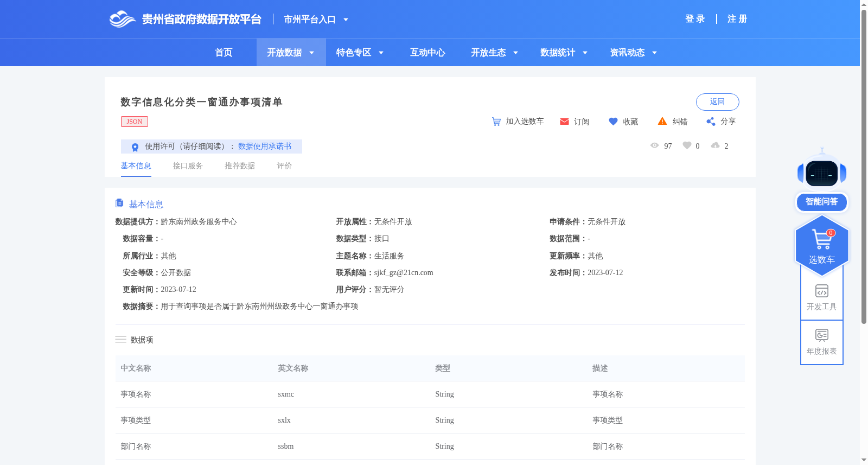This screenshot has height=465, width=868.
Task: Switch to the 推荐数据 tab
Action: point(240,166)
